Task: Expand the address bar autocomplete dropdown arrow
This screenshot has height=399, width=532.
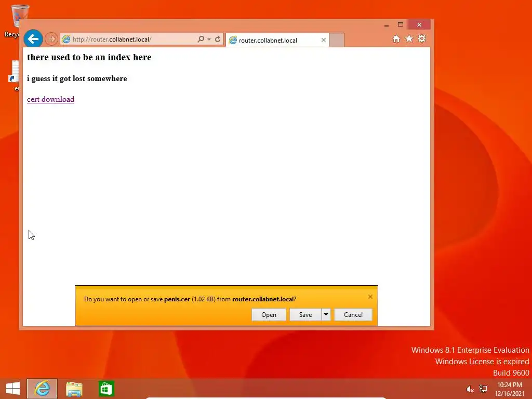Action: click(209, 39)
